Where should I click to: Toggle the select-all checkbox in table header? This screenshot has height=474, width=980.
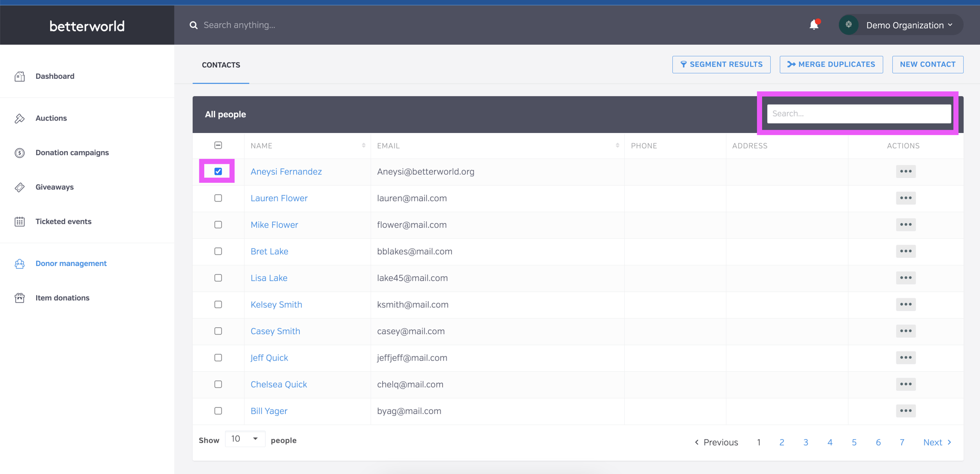pyautogui.click(x=218, y=145)
